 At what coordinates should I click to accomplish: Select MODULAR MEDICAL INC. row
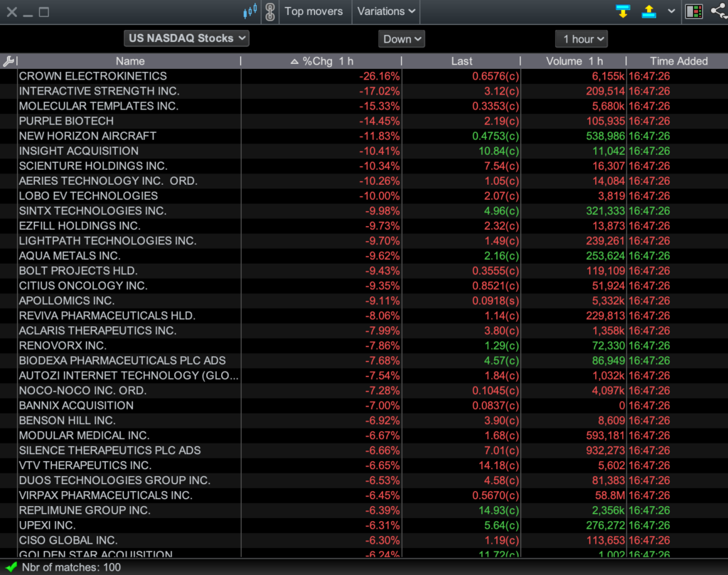[364, 435]
